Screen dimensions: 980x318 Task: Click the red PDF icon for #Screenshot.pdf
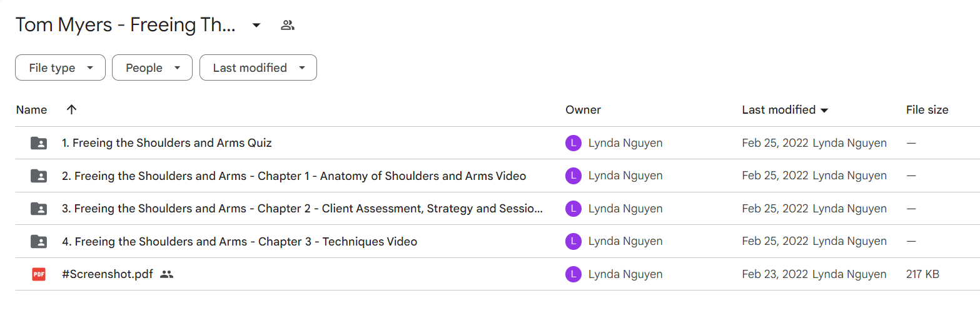pyautogui.click(x=39, y=274)
